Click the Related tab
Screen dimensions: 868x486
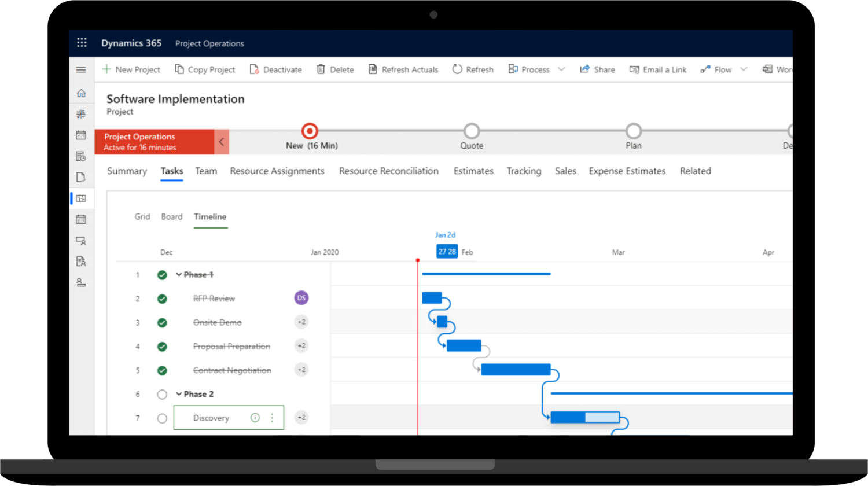pyautogui.click(x=696, y=171)
